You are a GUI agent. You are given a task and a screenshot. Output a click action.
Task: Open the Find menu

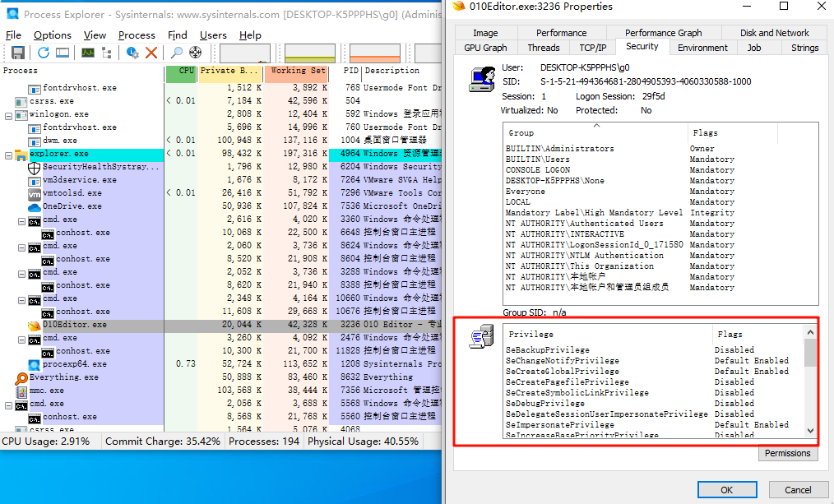[x=177, y=35]
